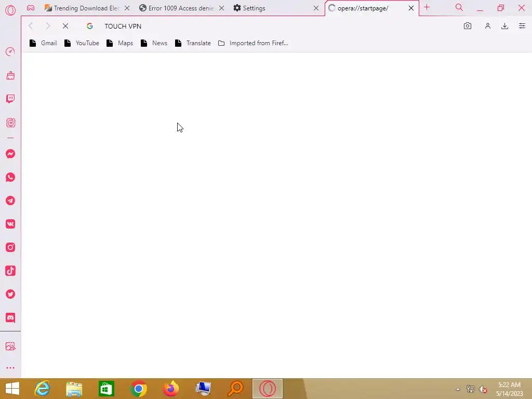Expand Imported from Firefox bookmarks folder
Screen dimensions: 532x399
coord(253,43)
